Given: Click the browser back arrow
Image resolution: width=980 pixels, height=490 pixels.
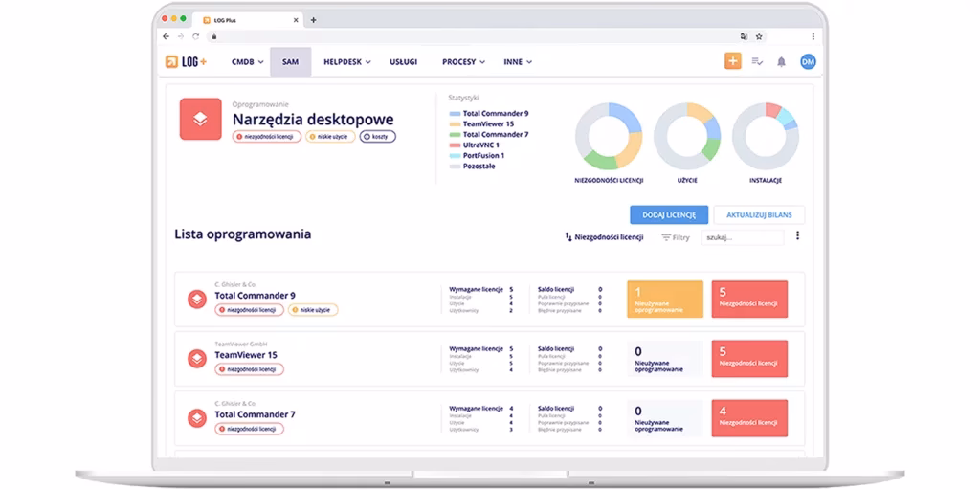Looking at the screenshot, I should pyautogui.click(x=166, y=37).
